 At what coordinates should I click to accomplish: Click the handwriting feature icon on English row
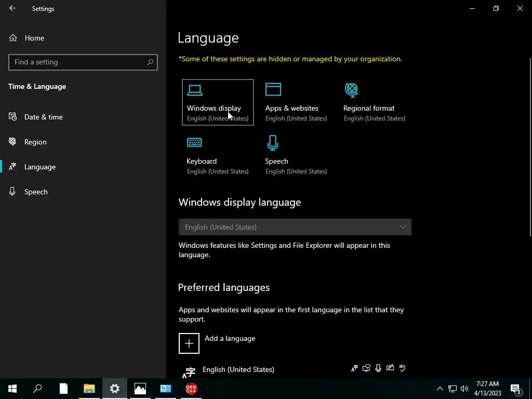[x=390, y=367]
